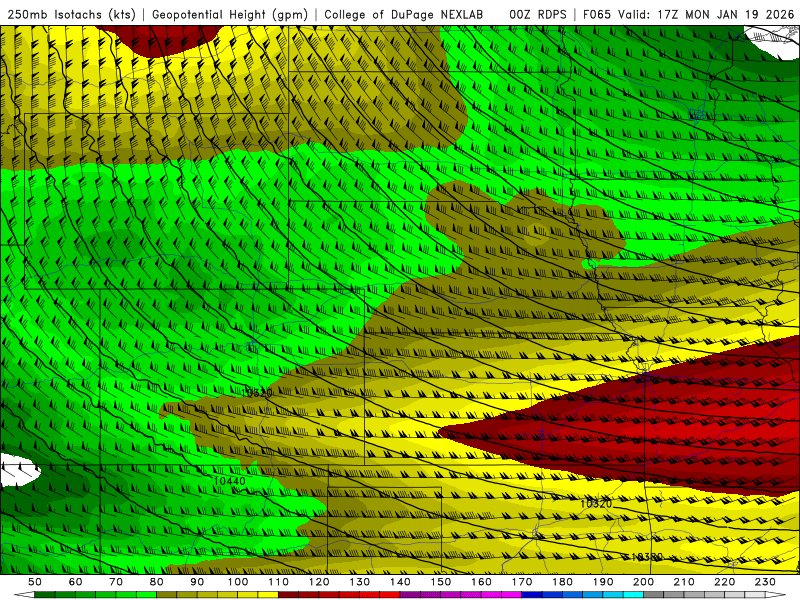The height and width of the screenshot is (600, 800).
Task: Click the 10440 height contour label
Action: click(x=230, y=481)
